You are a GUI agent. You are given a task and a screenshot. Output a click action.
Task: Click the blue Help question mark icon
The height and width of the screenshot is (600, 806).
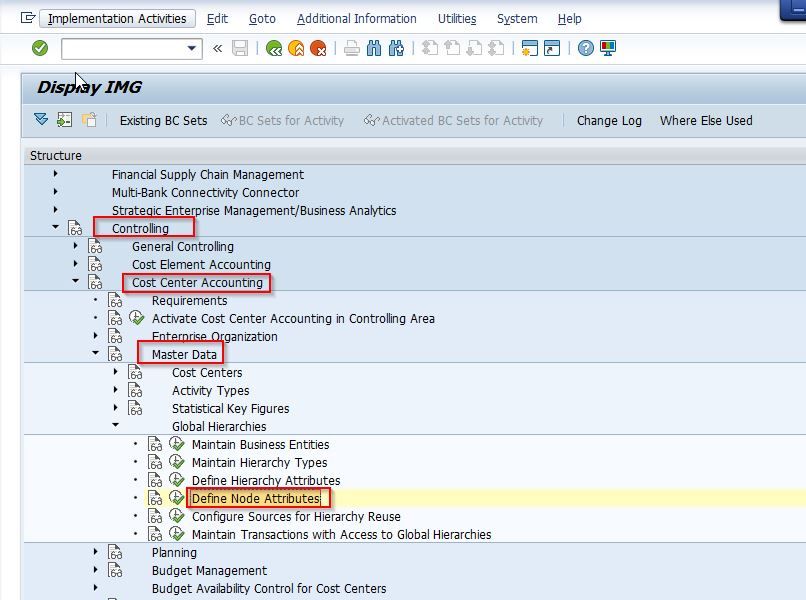coord(585,48)
